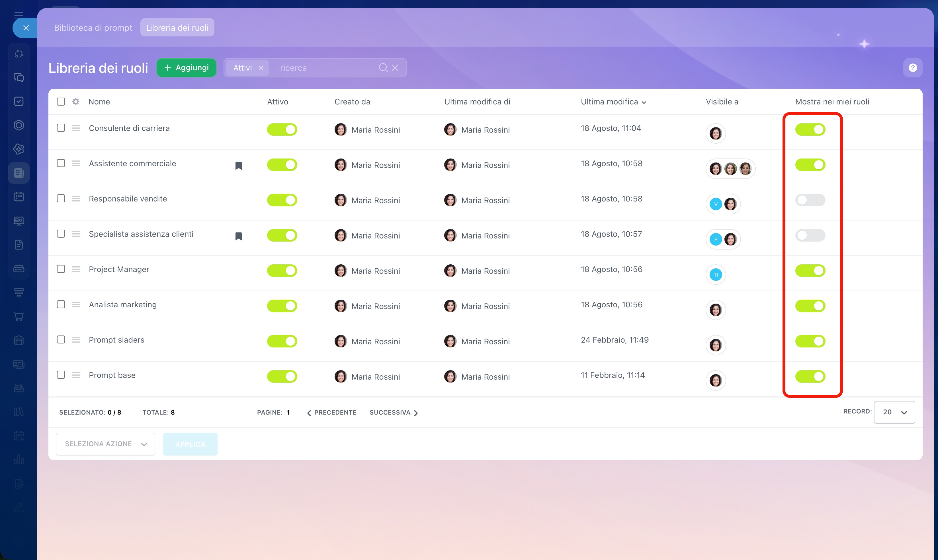This screenshot has height=560, width=938.
Task: Close the panel with the blue X button
Action: 26,28
